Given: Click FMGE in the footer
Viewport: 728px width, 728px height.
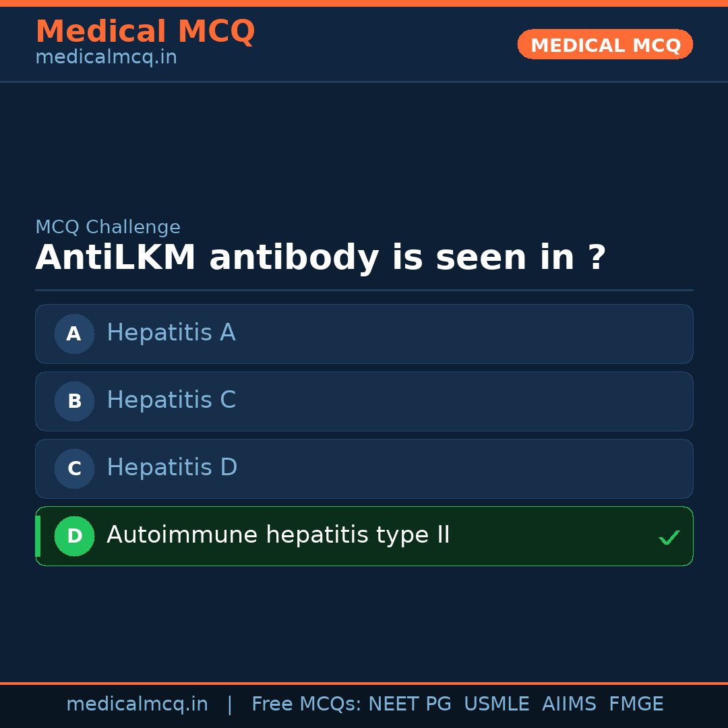Looking at the screenshot, I should (x=636, y=704).
